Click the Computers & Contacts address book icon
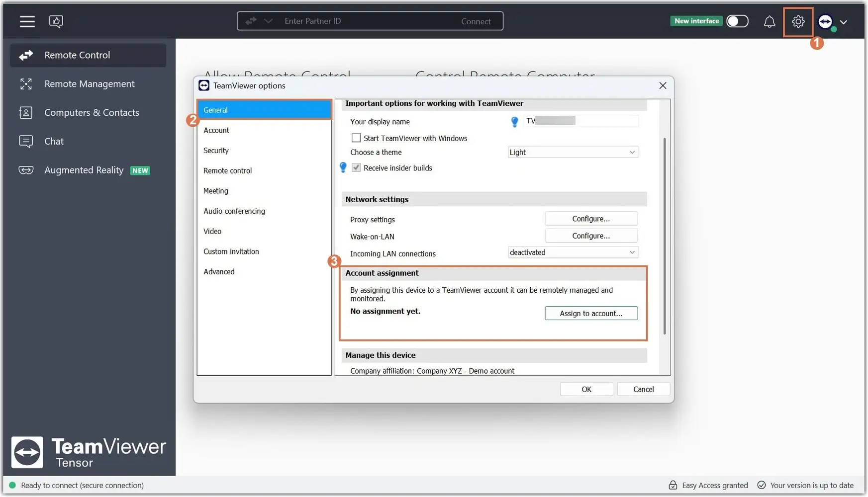Screen dimensions: 868x497 pos(26,113)
